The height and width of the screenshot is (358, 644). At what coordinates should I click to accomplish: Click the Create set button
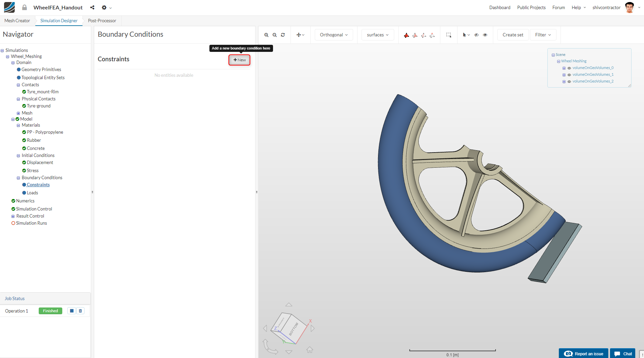click(513, 35)
